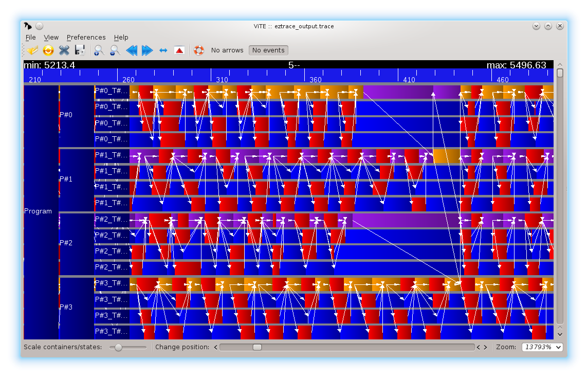Select the P#1 container in the trace
Screen dimensions: 588x378
point(76,179)
